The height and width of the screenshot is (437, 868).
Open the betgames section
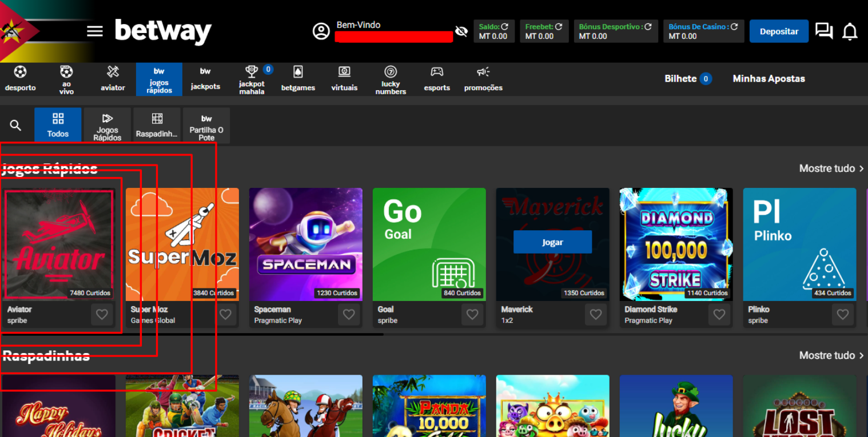click(x=298, y=79)
